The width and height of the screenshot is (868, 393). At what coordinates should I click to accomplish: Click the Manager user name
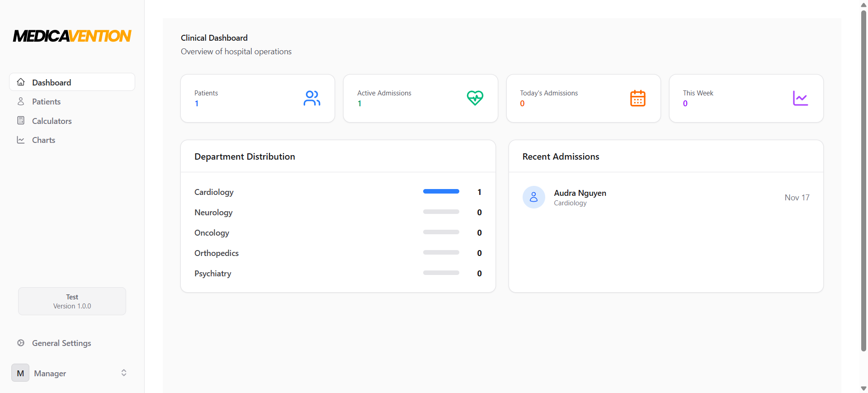click(x=50, y=374)
